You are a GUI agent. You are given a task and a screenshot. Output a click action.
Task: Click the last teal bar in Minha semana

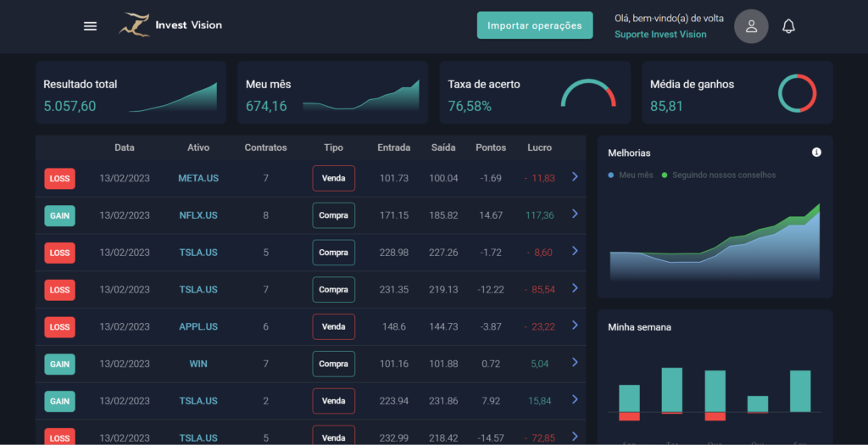(800, 392)
